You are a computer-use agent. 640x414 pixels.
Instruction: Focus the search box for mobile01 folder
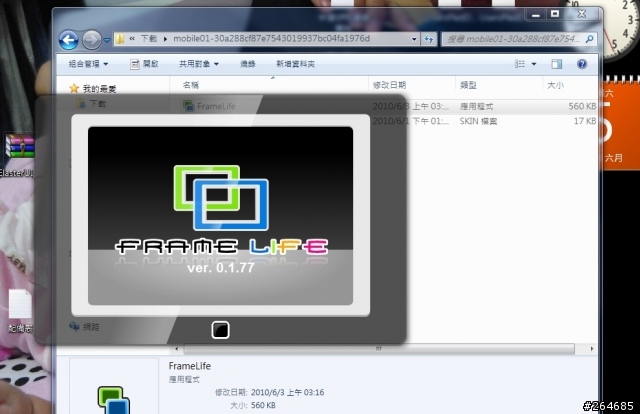point(513,39)
